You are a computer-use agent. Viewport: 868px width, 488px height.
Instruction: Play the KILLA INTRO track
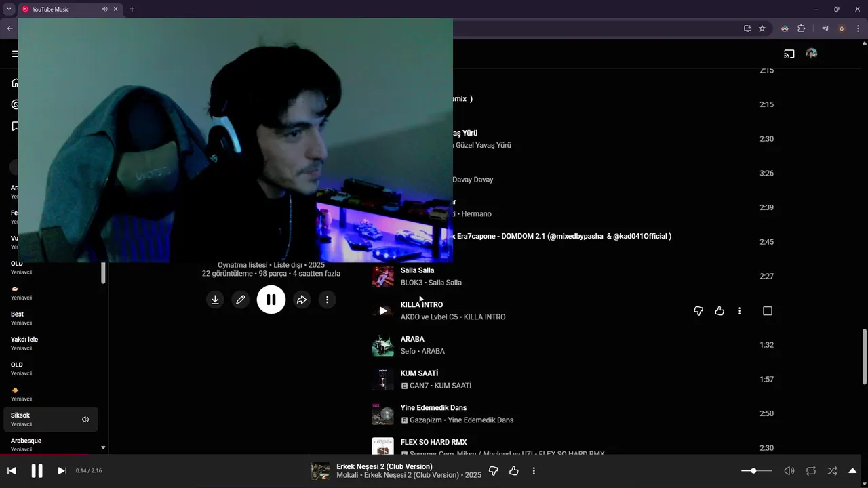383,311
